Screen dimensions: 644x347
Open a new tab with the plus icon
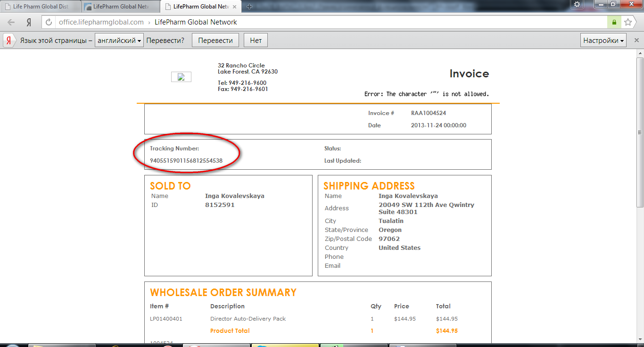click(249, 7)
